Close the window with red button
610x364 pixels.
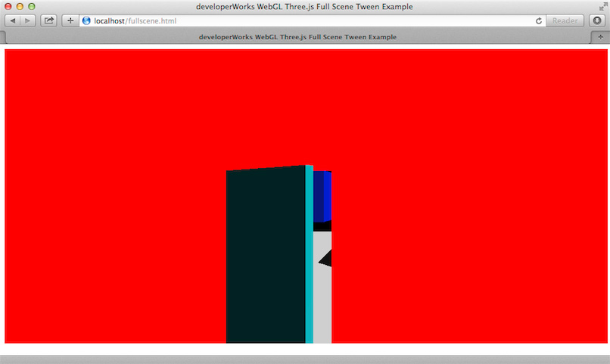tap(8, 6)
